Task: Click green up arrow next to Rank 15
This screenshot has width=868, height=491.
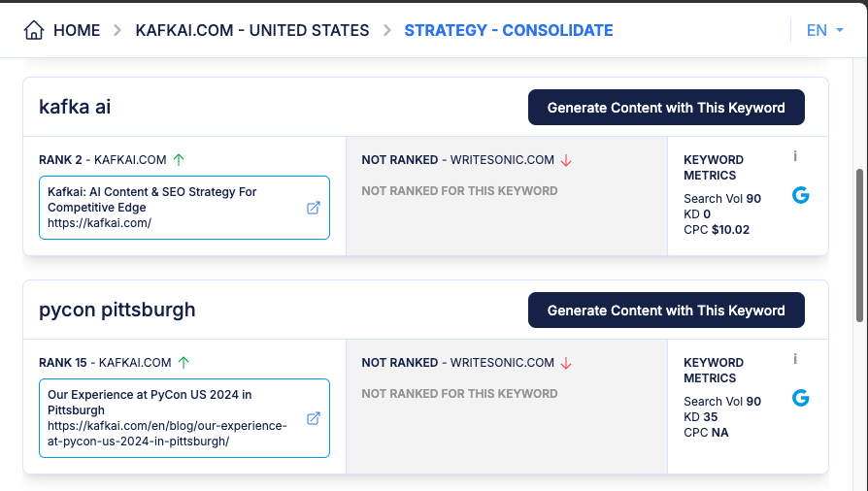Action: [184, 363]
